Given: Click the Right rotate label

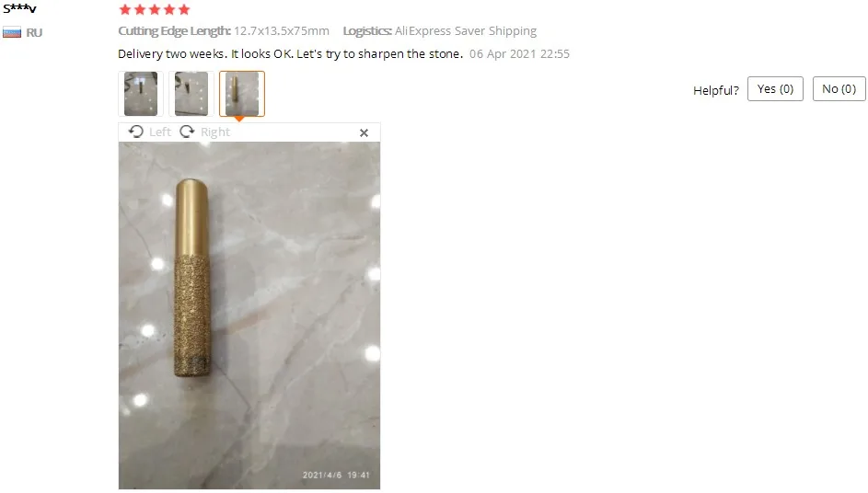Looking at the screenshot, I should [x=215, y=132].
